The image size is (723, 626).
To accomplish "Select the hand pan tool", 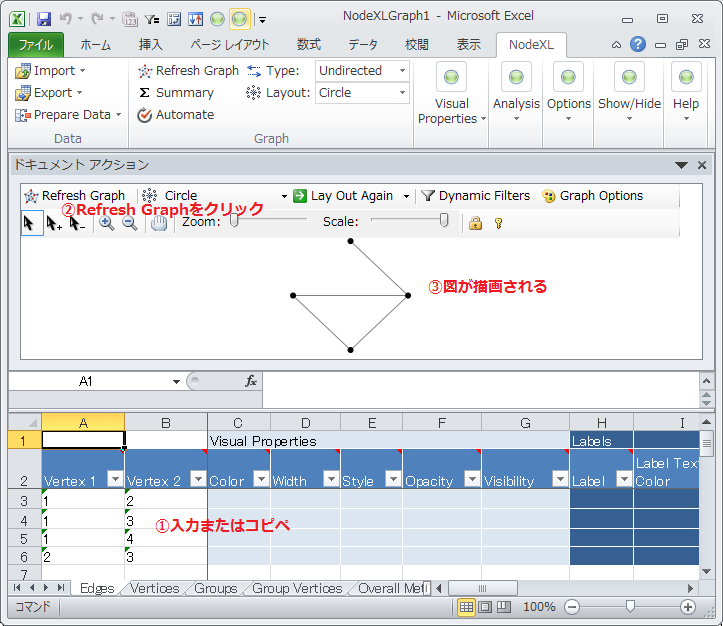I will (159, 224).
